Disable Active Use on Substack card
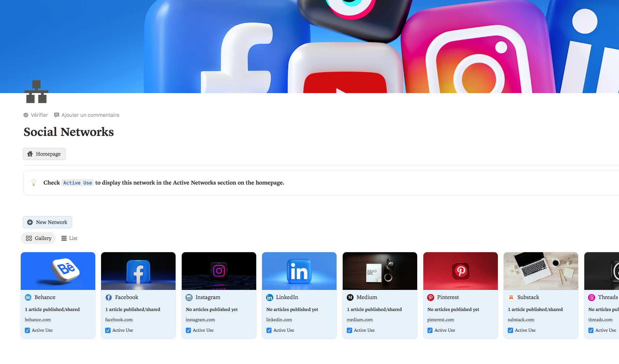Viewport: 619px width, 364px height. click(510, 330)
